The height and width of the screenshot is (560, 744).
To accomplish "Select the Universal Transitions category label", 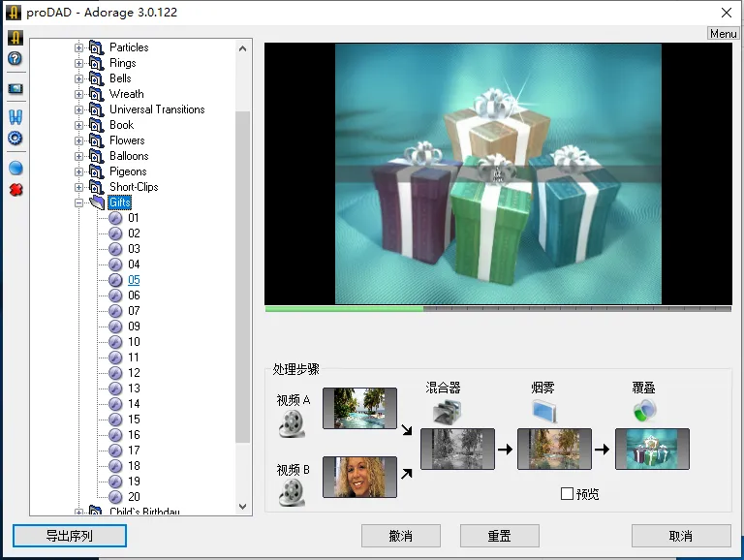I will (157, 109).
